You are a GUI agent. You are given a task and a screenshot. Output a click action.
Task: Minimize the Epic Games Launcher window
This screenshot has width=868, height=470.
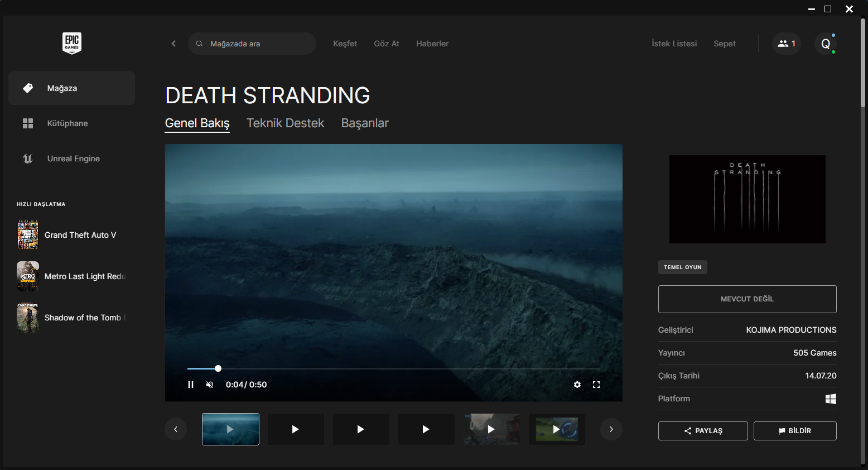(x=812, y=9)
